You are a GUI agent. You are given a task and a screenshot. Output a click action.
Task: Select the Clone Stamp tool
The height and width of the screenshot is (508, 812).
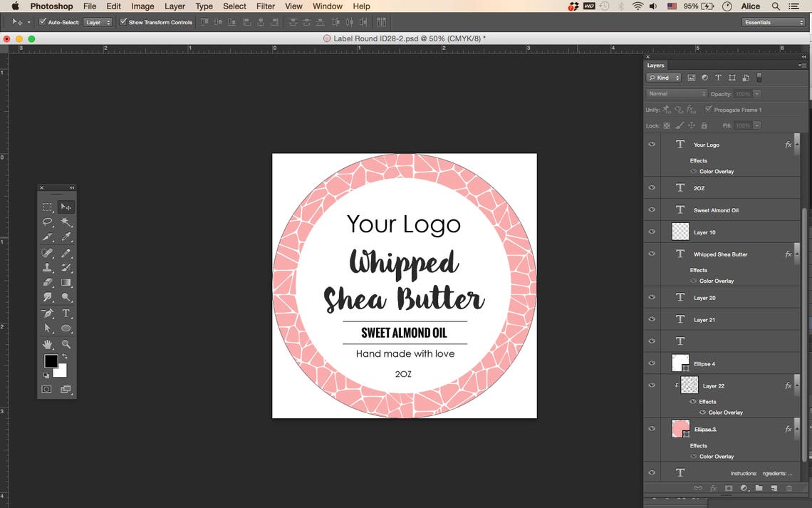(x=48, y=267)
